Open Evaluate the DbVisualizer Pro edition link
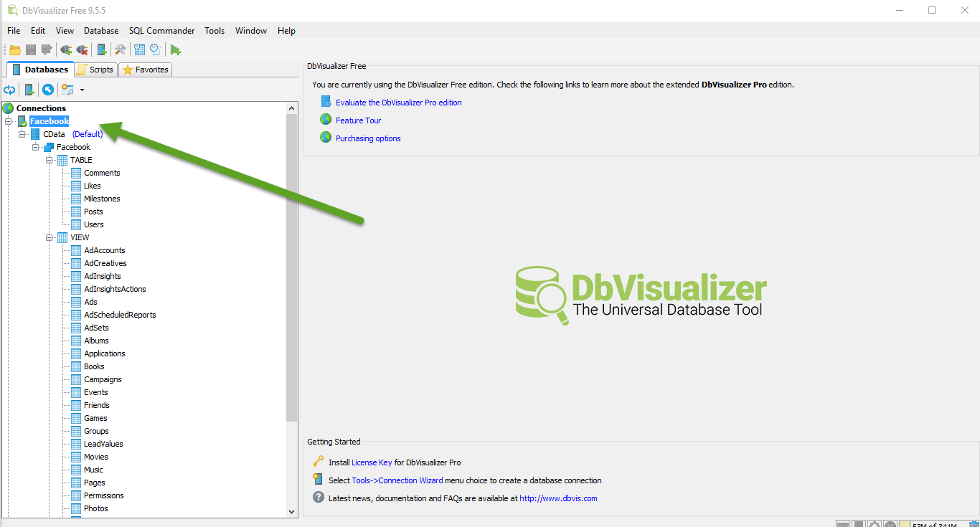 (399, 103)
